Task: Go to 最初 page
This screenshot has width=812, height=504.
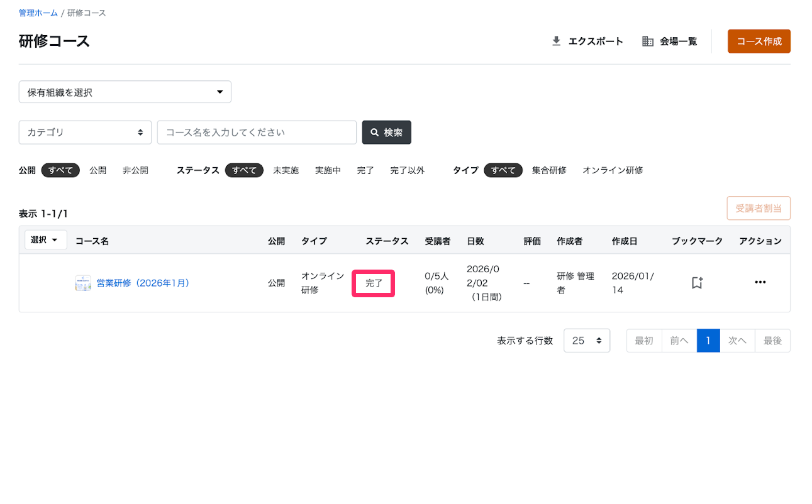Action: [x=644, y=341]
